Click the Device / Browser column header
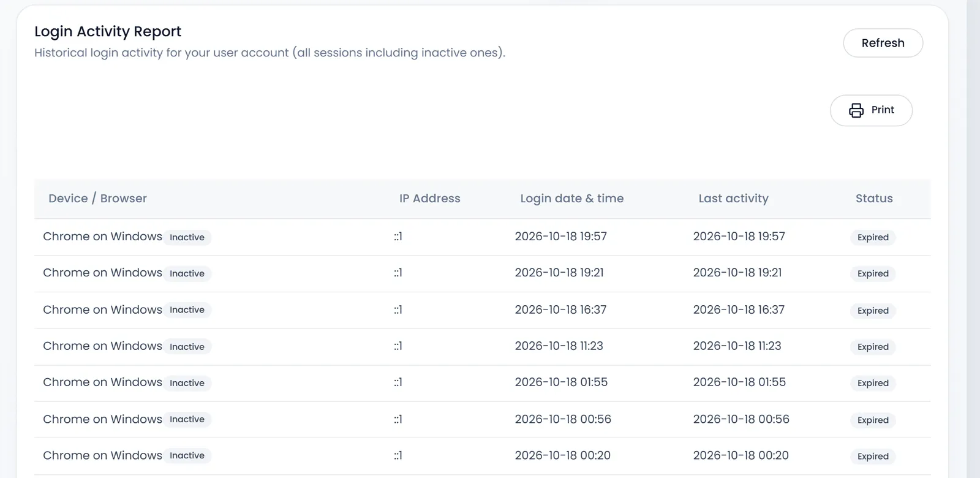Screen dimensions: 980x478 point(97,199)
